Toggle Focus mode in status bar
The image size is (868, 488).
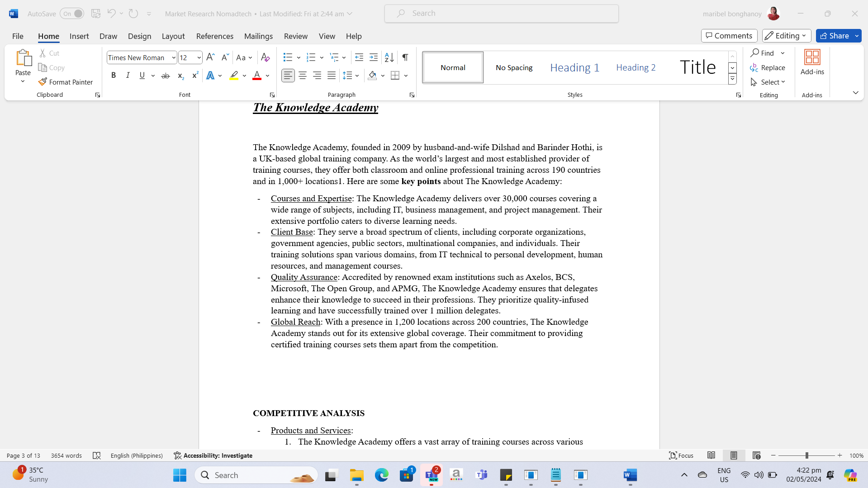point(681,455)
